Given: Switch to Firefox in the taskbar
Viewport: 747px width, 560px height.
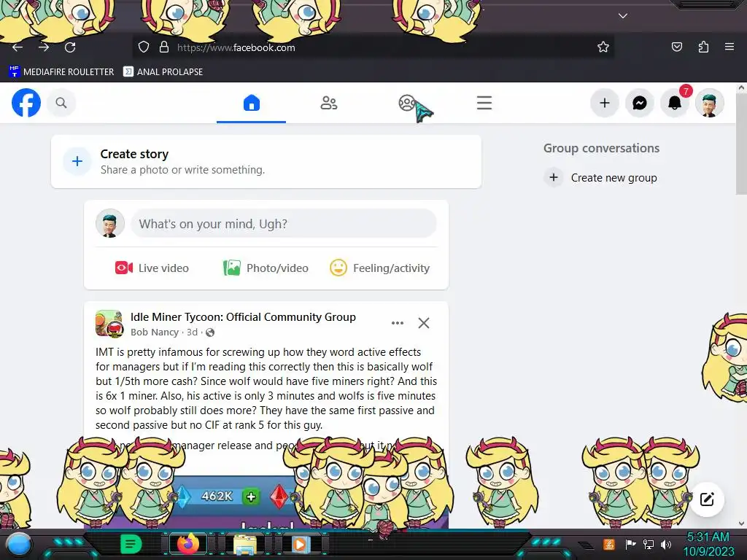Looking at the screenshot, I should [x=187, y=544].
